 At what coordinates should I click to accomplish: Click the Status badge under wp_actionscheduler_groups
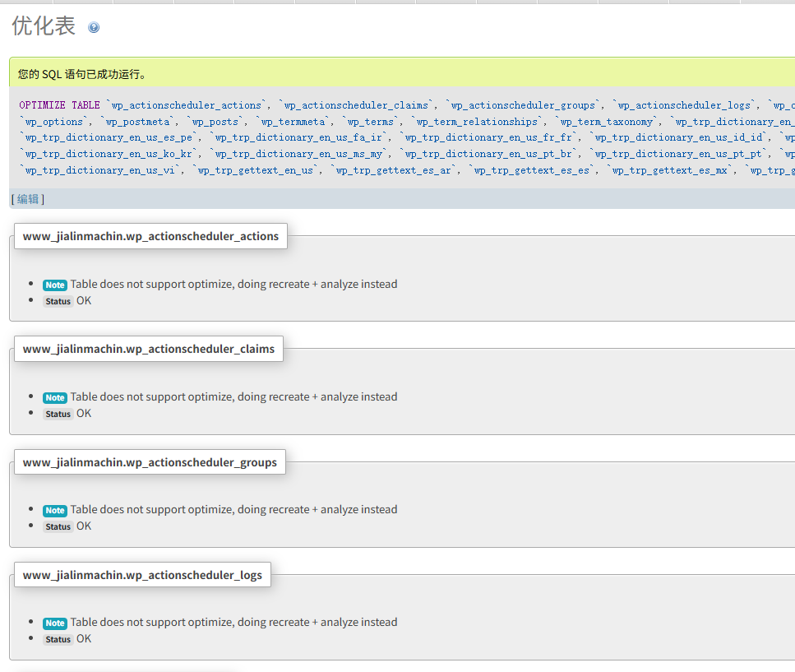58,526
